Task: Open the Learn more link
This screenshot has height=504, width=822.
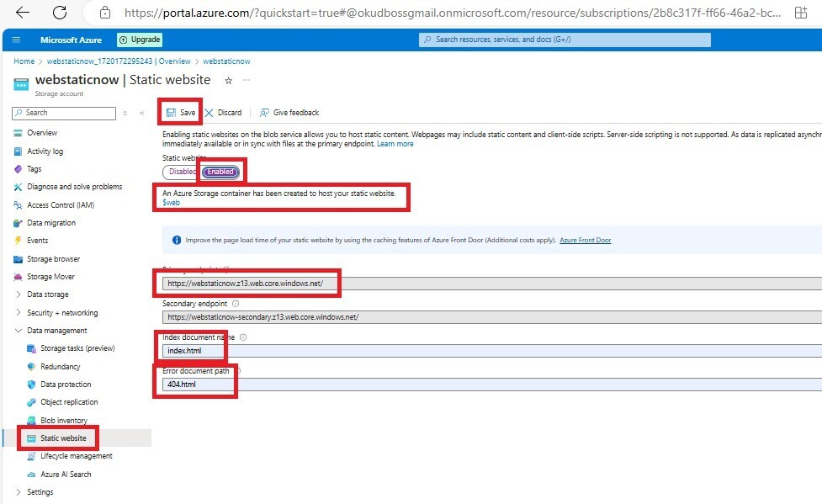Action: 395,144
